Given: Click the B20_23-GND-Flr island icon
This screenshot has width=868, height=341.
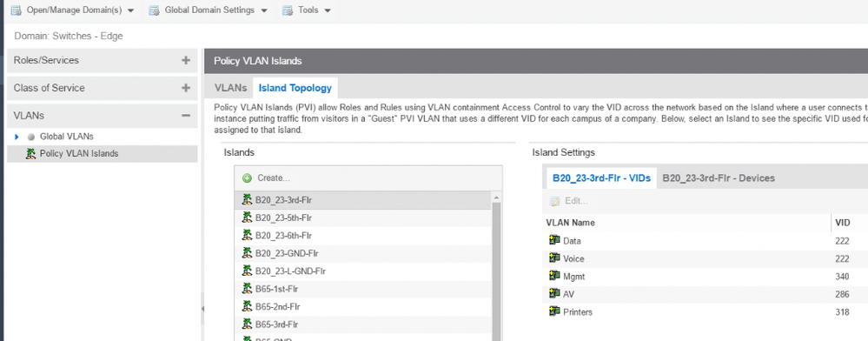Looking at the screenshot, I should click(x=247, y=253).
